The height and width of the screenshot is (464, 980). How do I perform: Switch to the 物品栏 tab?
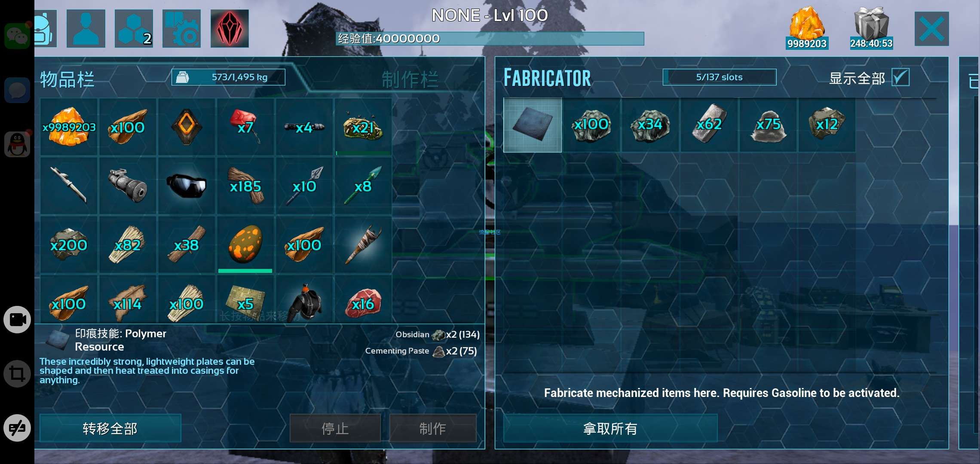pyautogui.click(x=67, y=80)
